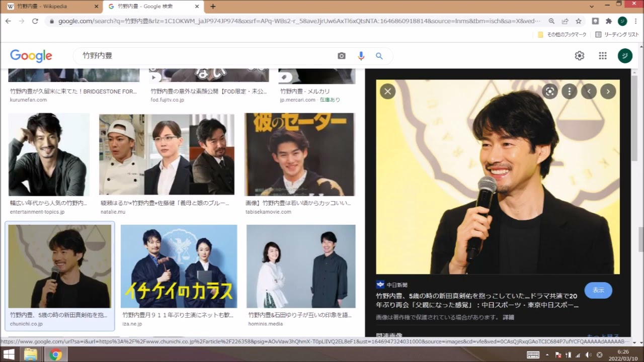Screen dimensions: 644x362
Task: Go back to previous page
Action: coord(8,21)
